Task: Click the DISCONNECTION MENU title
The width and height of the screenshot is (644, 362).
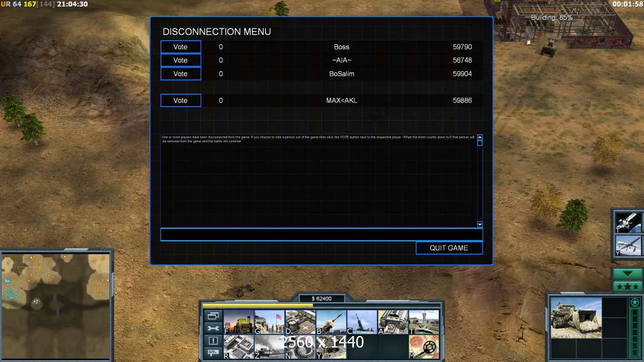Action: 217,31
